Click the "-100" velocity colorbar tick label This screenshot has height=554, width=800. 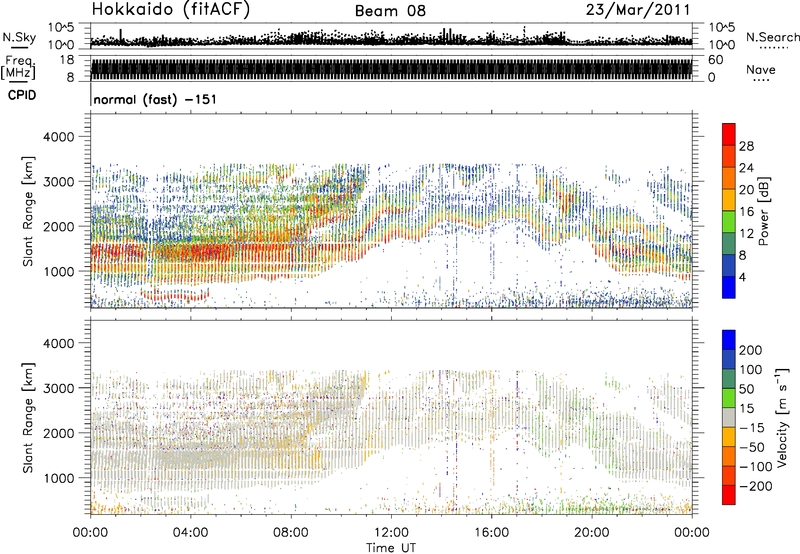coord(756,467)
